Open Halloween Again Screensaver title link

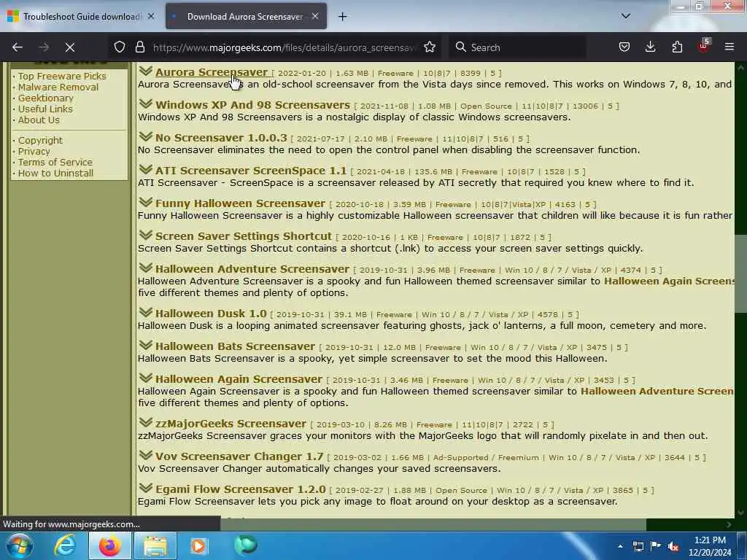point(239,379)
